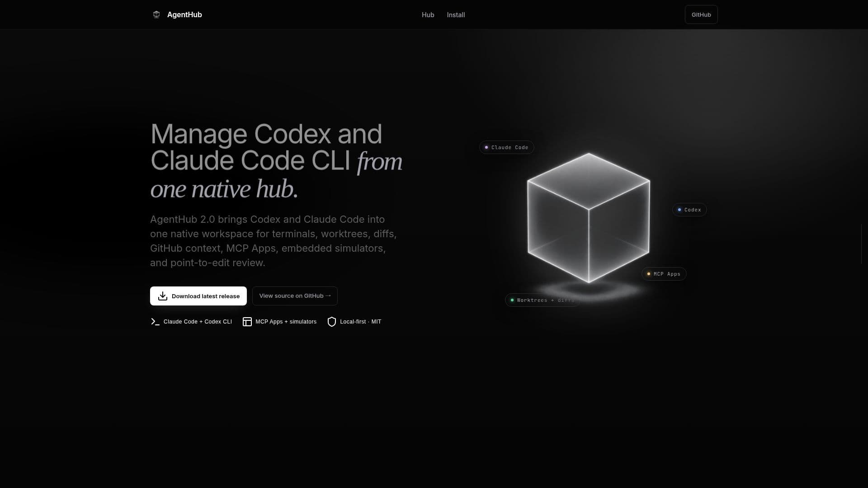Screen dimensions: 868x488
Task: Click the page scrollbar thumb
Action: 862,244
